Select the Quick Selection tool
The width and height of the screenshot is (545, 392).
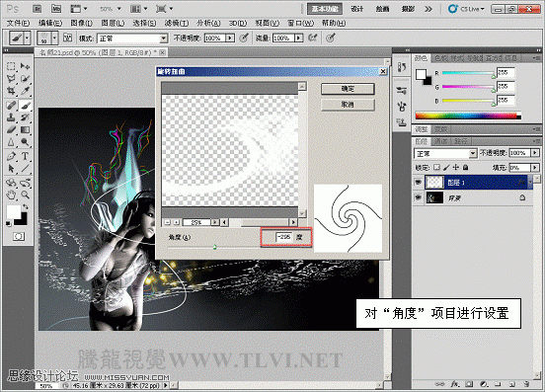[x=25, y=79]
